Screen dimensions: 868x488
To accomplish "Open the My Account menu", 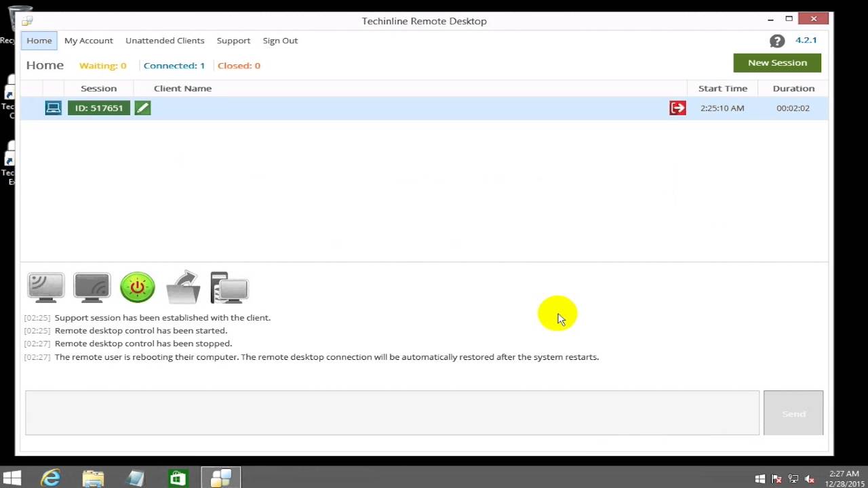I will tap(89, 41).
